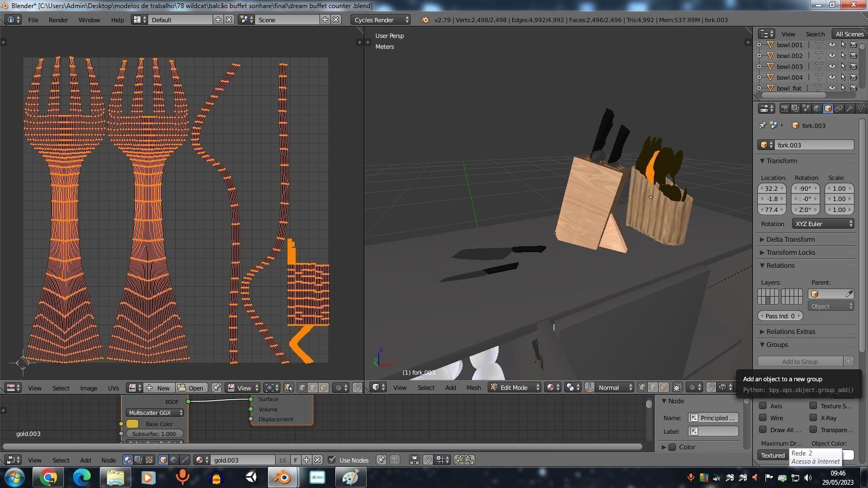Click the Add to Group button

(800, 361)
